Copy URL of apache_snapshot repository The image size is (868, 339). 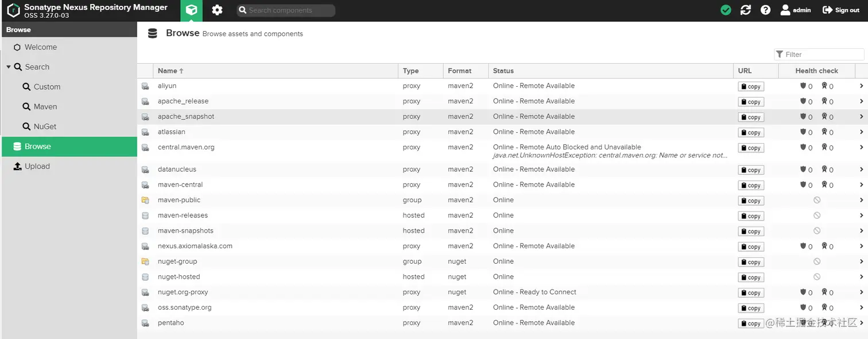click(x=751, y=117)
